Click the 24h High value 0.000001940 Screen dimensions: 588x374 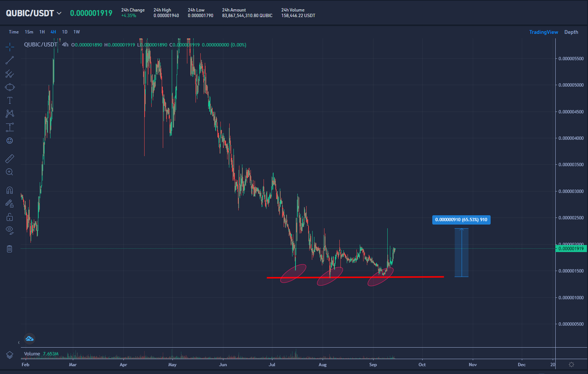point(166,16)
